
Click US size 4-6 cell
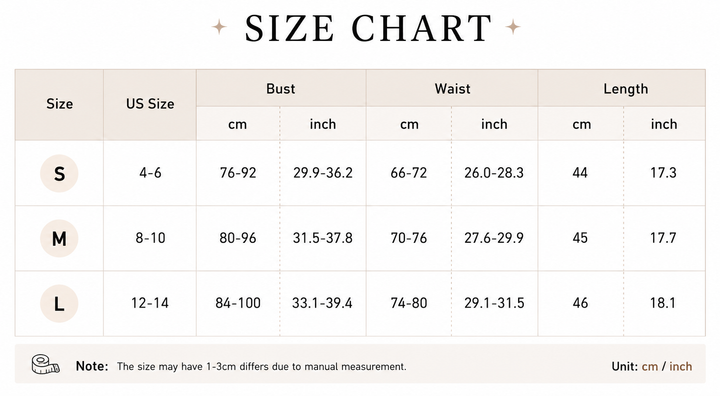[150, 173]
